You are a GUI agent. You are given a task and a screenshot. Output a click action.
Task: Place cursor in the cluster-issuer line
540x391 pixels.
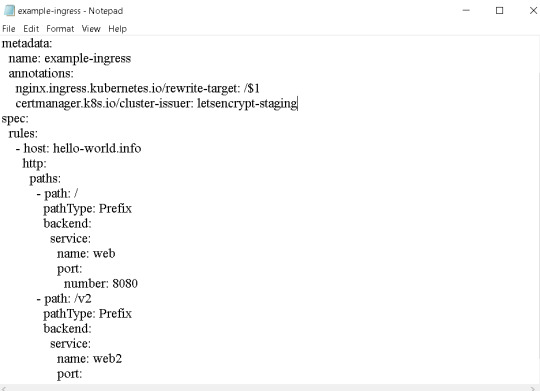pos(156,103)
